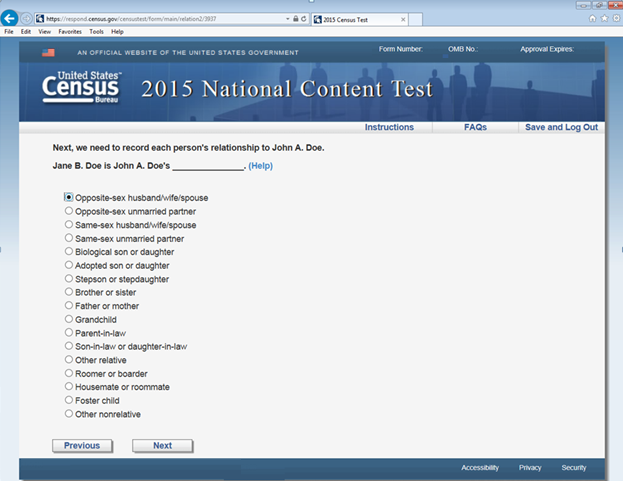Screen dimensions: 626x482
Task: Click the lock security icon in address bar
Action: [x=295, y=19]
